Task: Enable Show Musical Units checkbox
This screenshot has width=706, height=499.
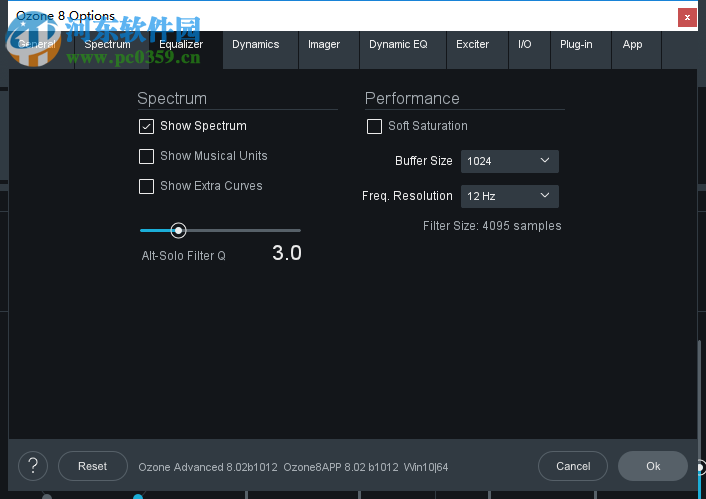Action: (146, 156)
